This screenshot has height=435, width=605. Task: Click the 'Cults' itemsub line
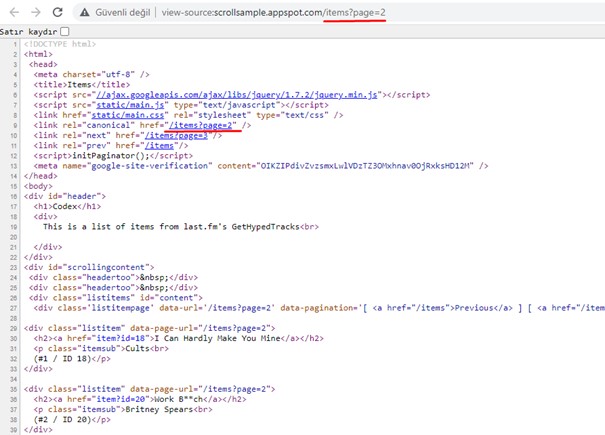pyautogui.click(x=101, y=348)
